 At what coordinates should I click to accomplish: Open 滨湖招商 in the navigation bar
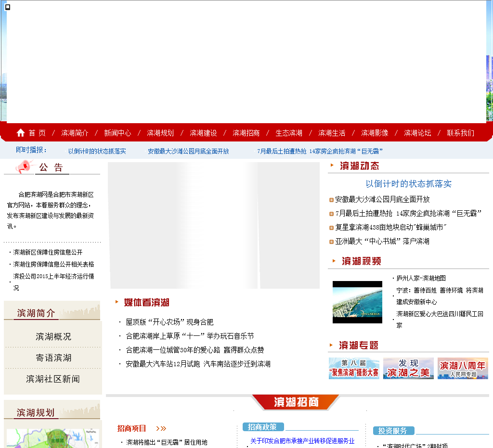[x=246, y=133]
